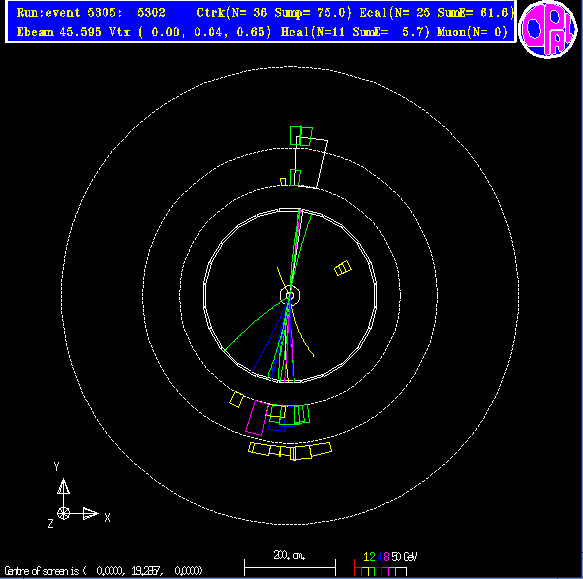Image resolution: width=583 pixels, height=579 pixels.
Task: Select the yellow Hcal block row at bottom
Action: coord(290,451)
